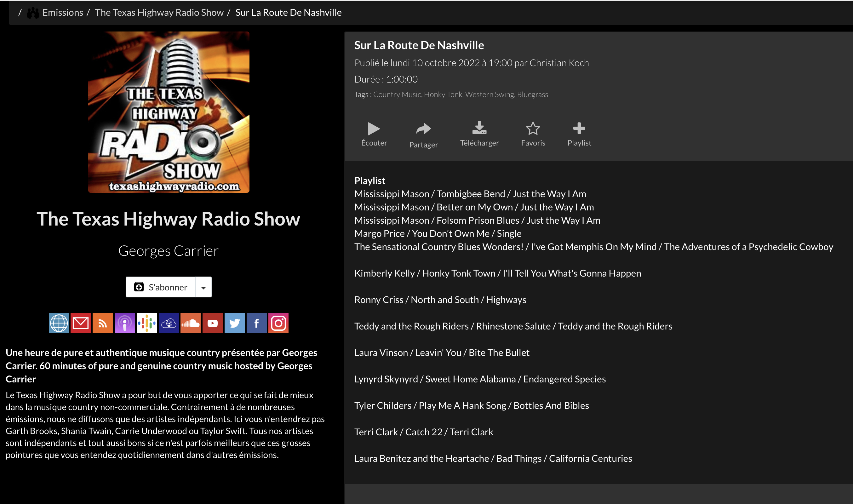Image resolution: width=853 pixels, height=504 pixels.
Task: Share the episode via Partager
Action: click(x=423, y=135)
